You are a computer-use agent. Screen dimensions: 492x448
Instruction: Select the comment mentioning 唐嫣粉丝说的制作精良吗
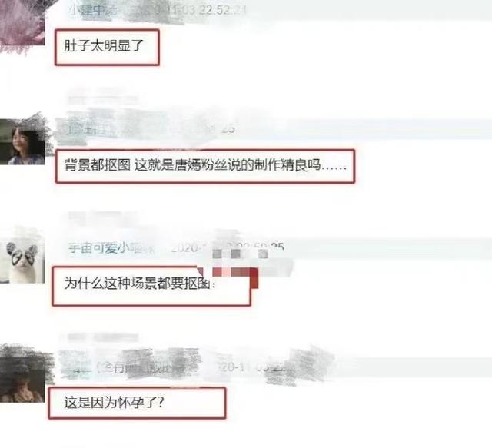coord(205,166)
